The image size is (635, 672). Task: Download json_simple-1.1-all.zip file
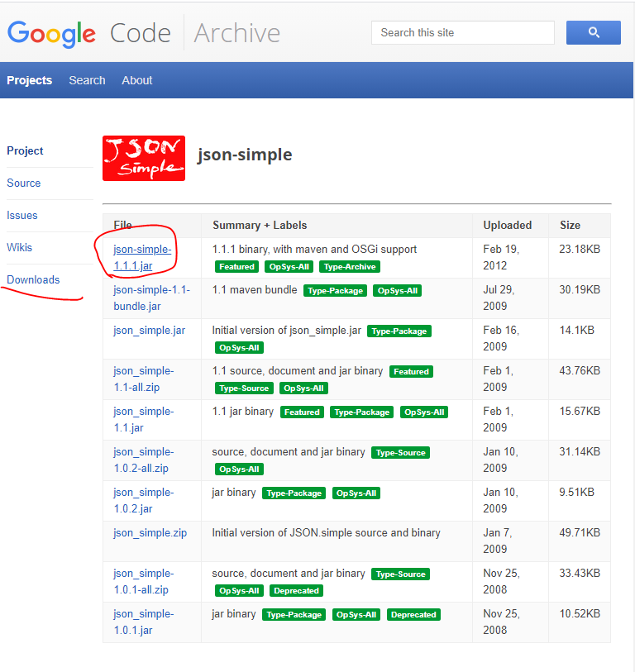pyautogui.click(x=143, y=379)
